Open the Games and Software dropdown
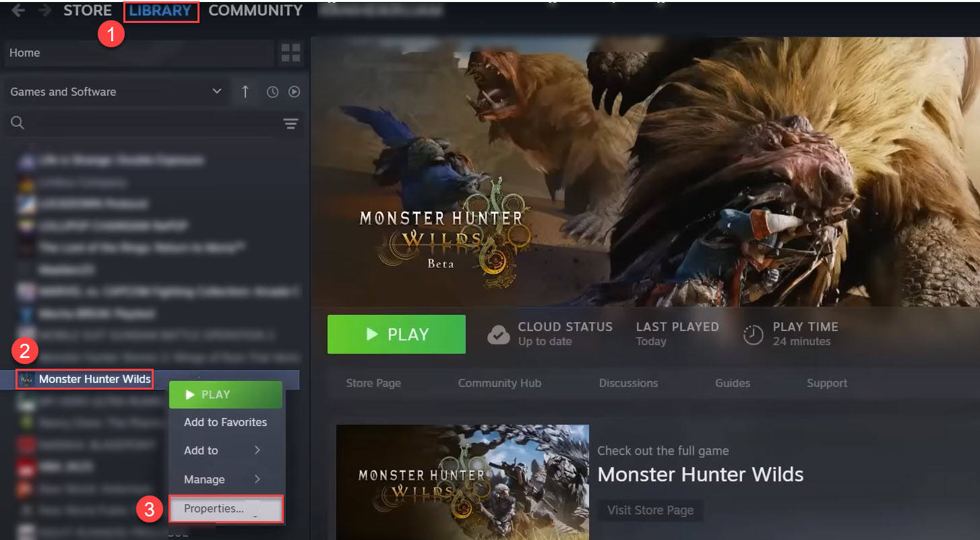This screenshot has height=540, width=980. (x=115, y=91)
